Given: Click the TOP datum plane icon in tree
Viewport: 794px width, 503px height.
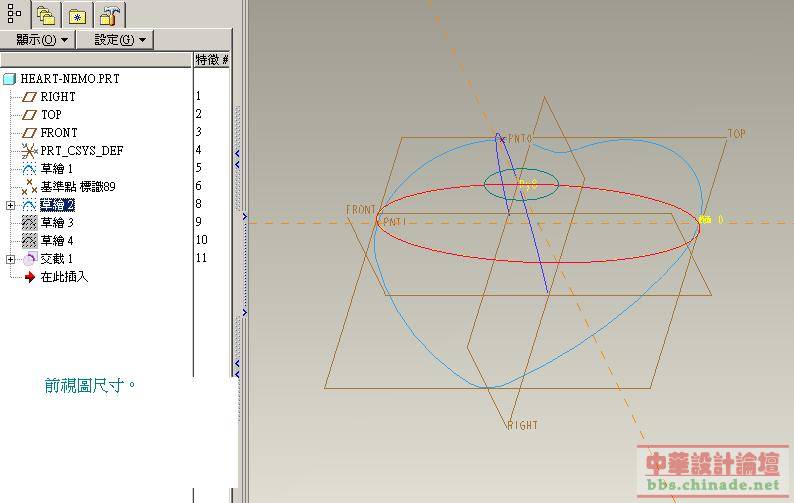Looking at the screenshot, I should pyautogui.click(x=29, y=115).
